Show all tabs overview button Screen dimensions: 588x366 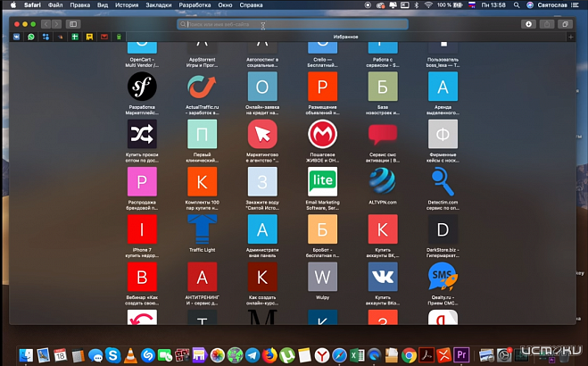pos(566,24)
